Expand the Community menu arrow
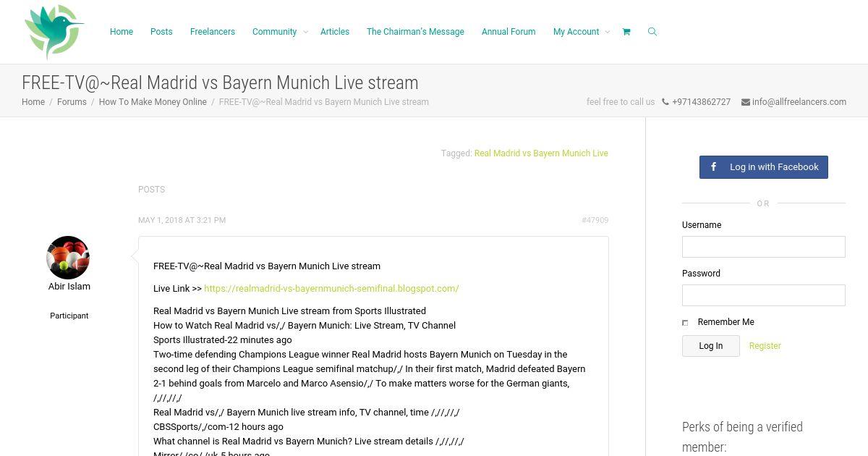The height and width of the screenshot is (456, 868). [x=305, y=32]
